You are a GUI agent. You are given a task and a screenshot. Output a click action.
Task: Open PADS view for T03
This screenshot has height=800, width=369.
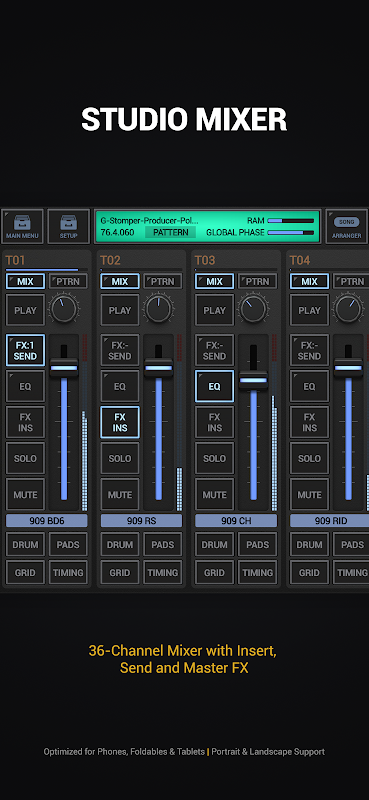point(258,544)
